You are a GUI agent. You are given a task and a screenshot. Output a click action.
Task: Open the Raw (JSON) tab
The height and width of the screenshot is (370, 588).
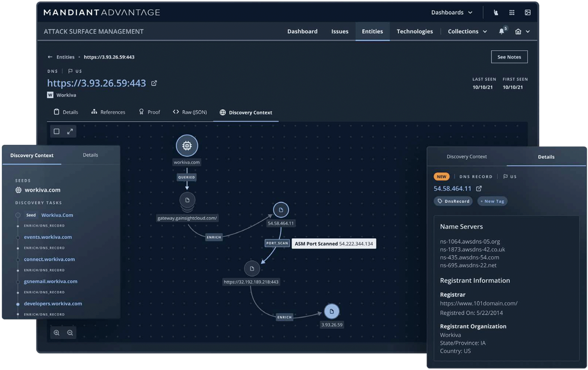tap(190, 112)
